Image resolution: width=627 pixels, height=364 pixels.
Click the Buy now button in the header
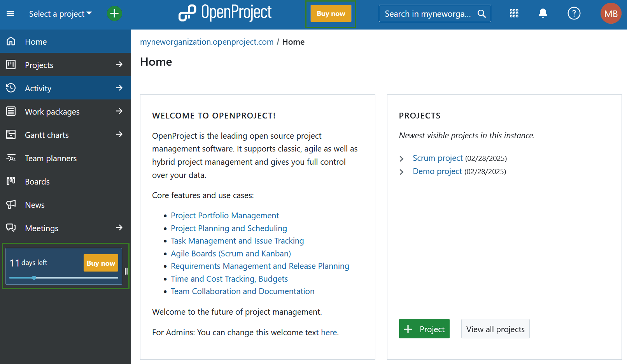(x=331, y=13)
